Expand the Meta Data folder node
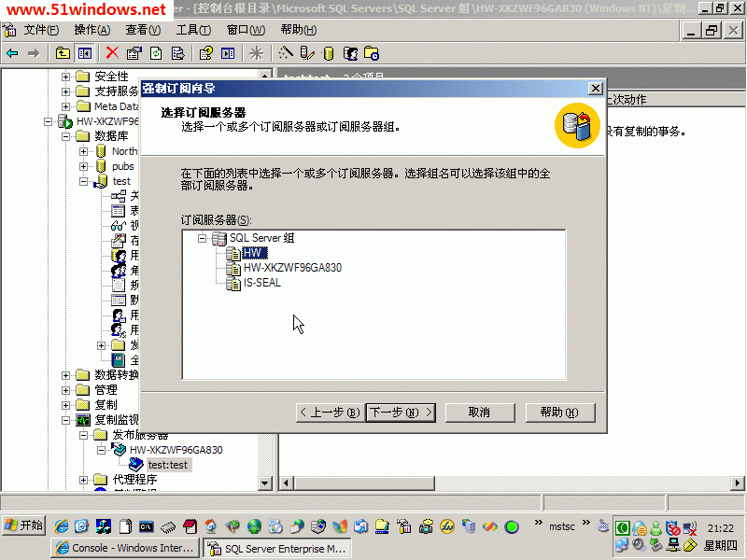Image resolution: width=747 pixels, height=560 pixels. pyautogui.click(x=65, y=106)
